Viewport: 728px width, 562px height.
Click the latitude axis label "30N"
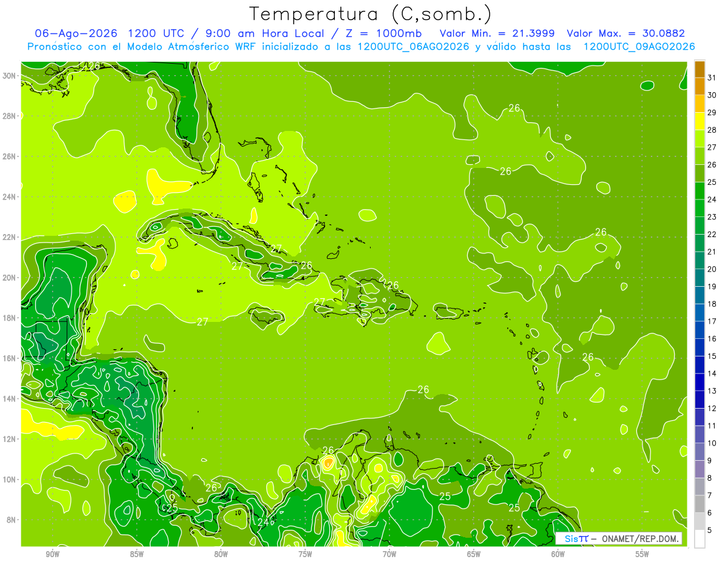(x=10, y=76)
